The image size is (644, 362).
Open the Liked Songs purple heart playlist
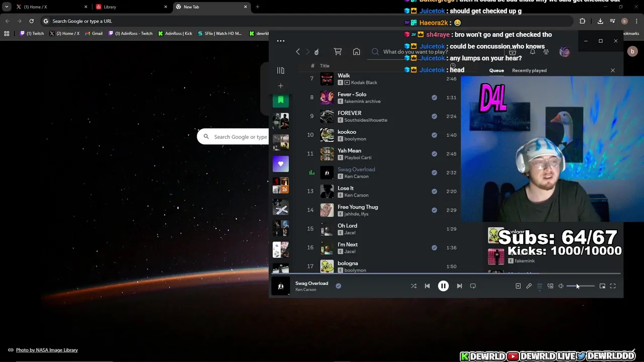281,164
